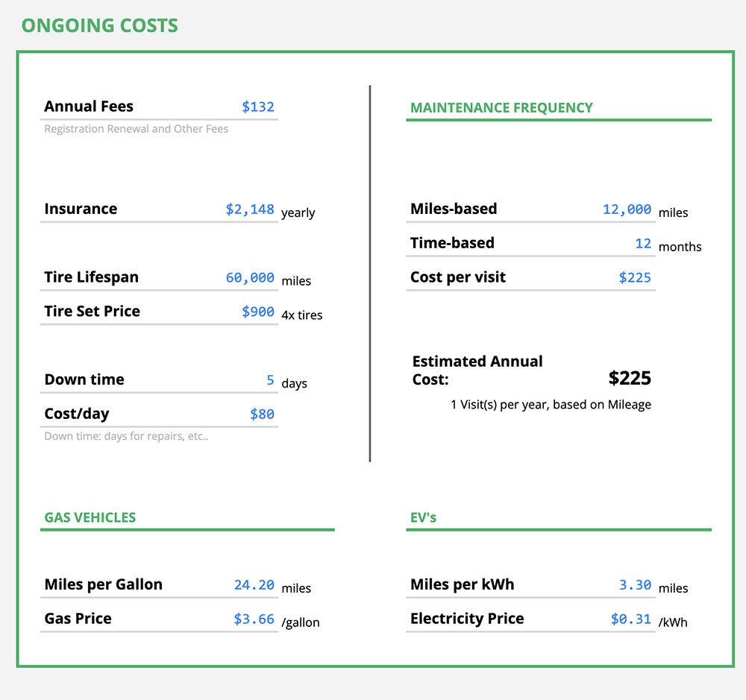746x700 pixels.
Task: Select the MAINTENANCE FREQUENCY section header
Action: coord(501,107)
